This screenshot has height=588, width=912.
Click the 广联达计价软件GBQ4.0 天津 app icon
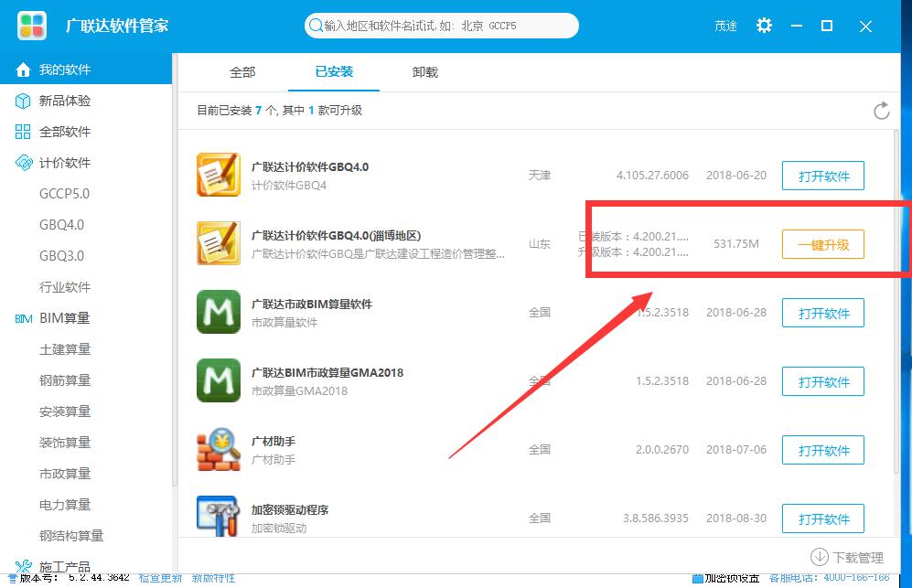219,175
